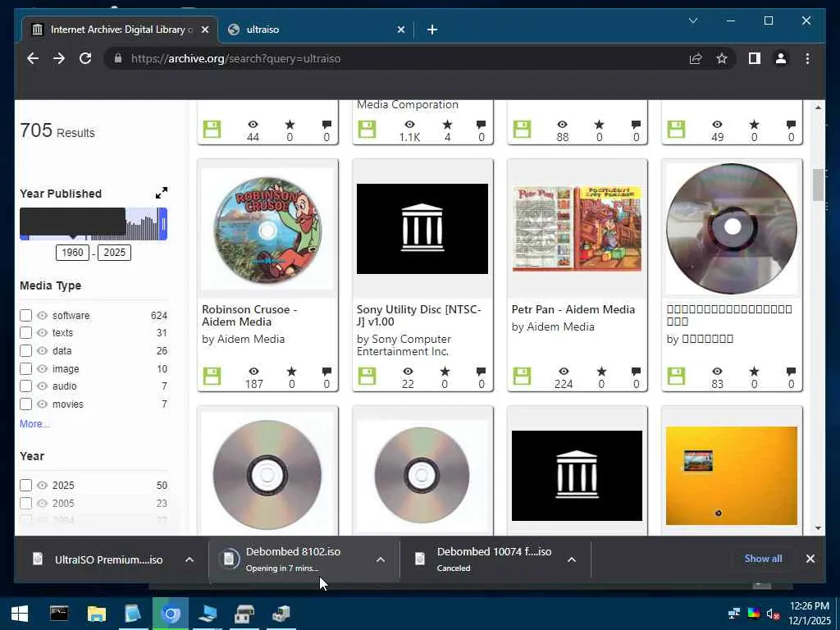
Task: Open Robinson Crusoe - Aidem Media title
Action: [249, 316]
